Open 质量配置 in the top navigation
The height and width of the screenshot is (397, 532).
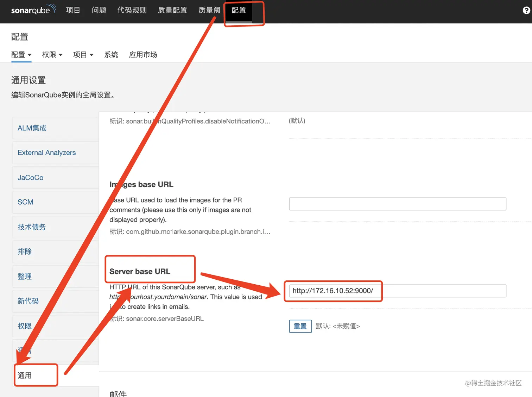[172, 10]
